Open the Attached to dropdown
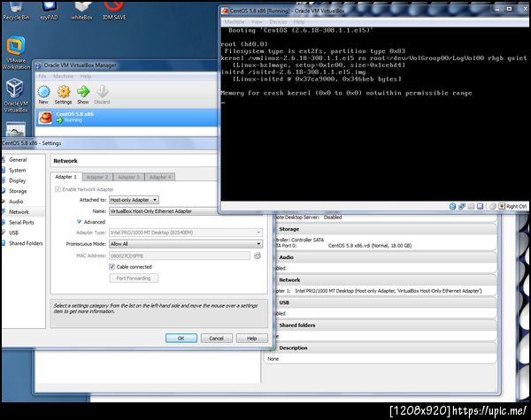The width and height of the screenshot is (531, 420). 134,200
